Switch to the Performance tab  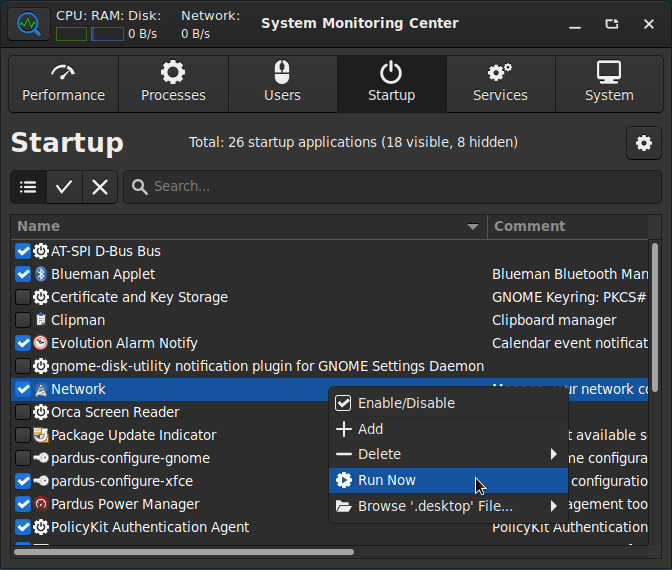(63, 84)
